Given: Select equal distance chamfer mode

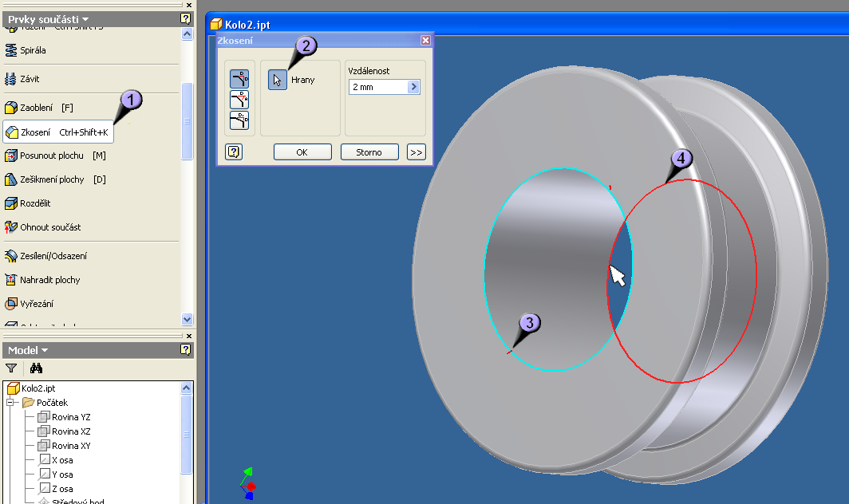Looking at the screenshot, I should [239, 79].
